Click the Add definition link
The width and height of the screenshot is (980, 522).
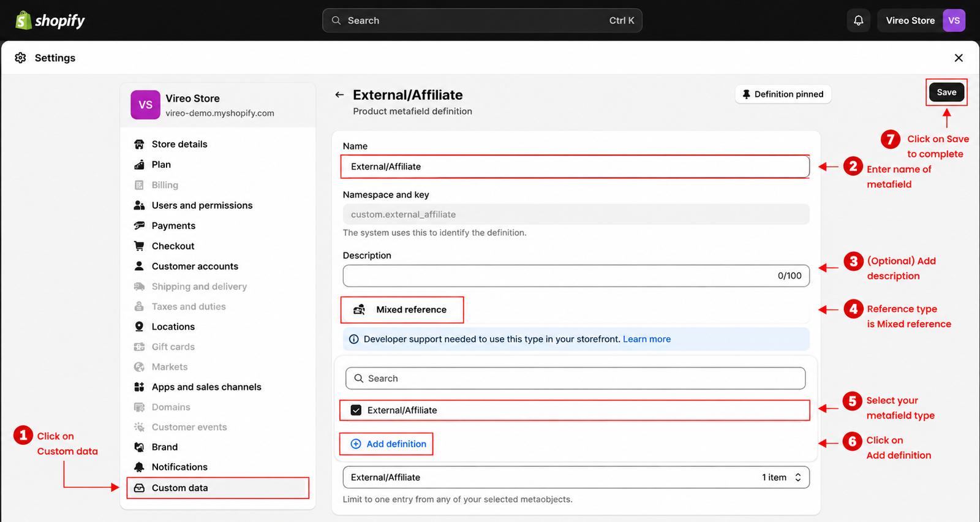pos(388,444)
